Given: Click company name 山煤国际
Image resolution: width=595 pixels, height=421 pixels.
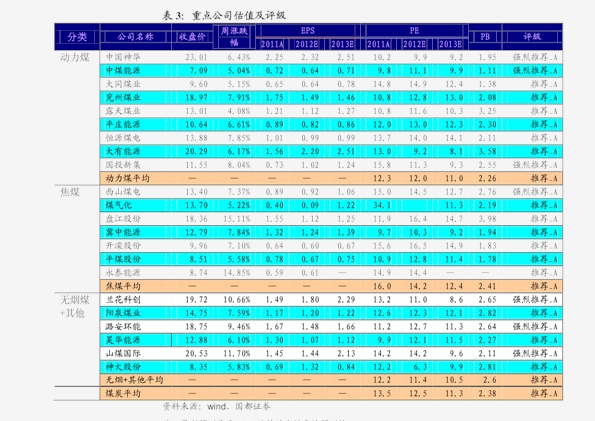Looking at the screenshot, I should pos(123,354).
